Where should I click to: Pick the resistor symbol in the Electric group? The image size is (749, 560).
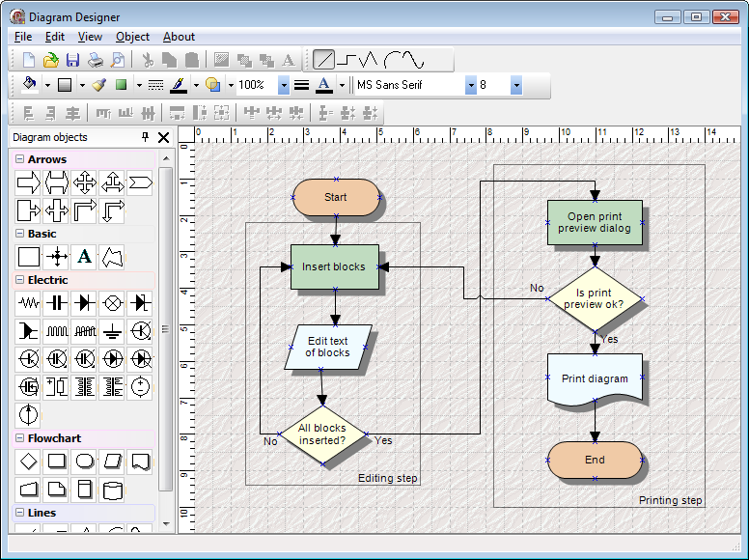click(x=29, y=302)
